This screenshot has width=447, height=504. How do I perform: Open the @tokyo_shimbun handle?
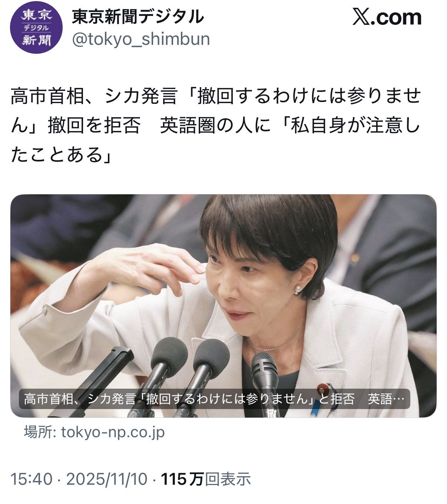tap(141, 39)
